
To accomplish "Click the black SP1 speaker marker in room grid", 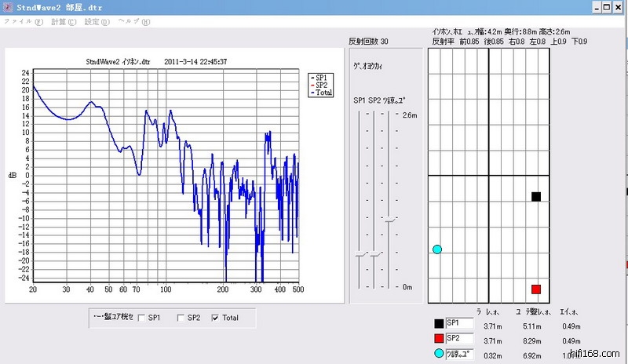I will pyautogui.click(x=536, y=196).
